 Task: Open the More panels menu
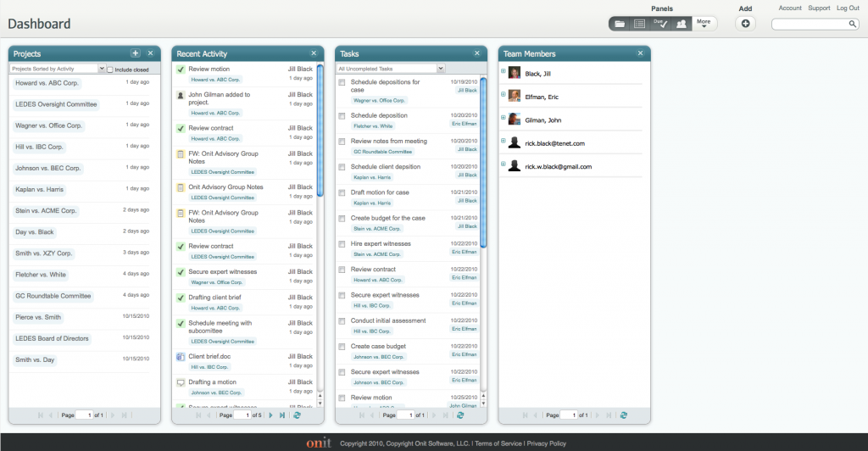[x=704, y=24]
